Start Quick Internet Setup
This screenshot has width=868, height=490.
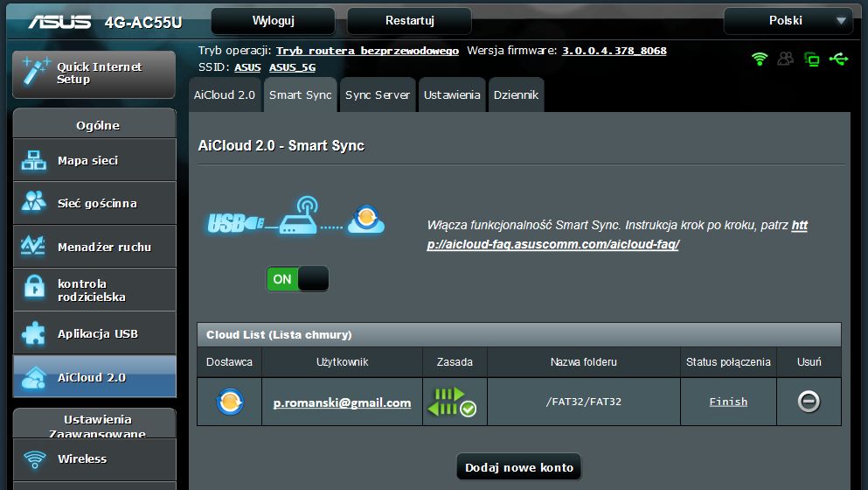(94, 74)
